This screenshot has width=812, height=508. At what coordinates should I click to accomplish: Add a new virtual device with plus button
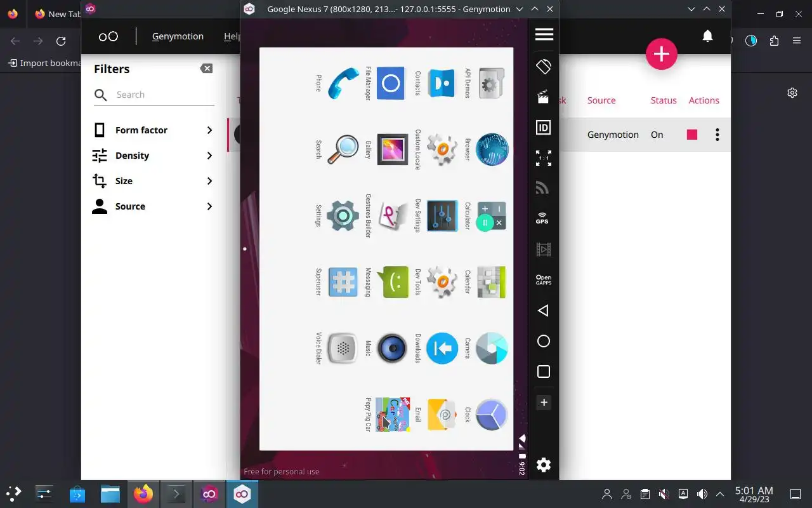coord(662,54)
